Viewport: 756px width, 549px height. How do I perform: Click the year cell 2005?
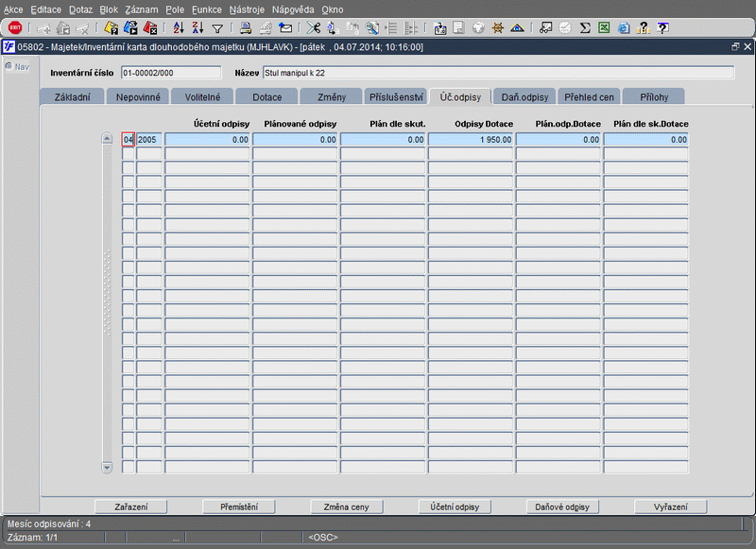(x=149, y=139)
